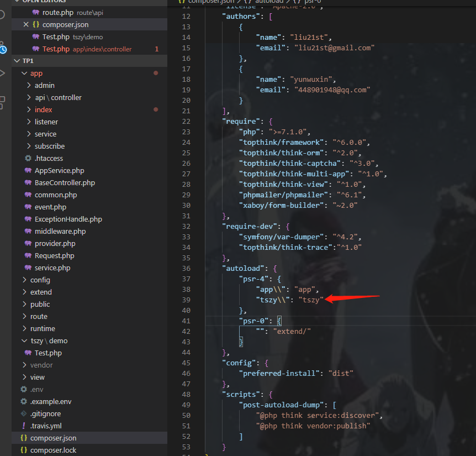Click route.php elephant icon in open editors

(x=36, y=13)
